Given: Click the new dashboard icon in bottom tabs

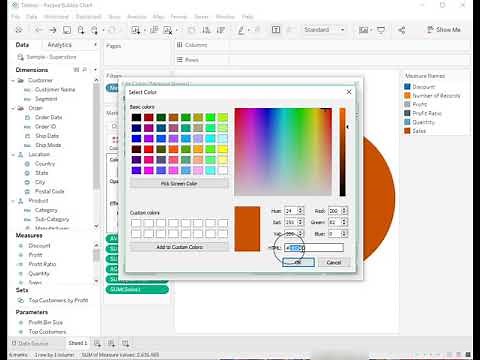Looking at the screenshot, I should click(111, 343).
